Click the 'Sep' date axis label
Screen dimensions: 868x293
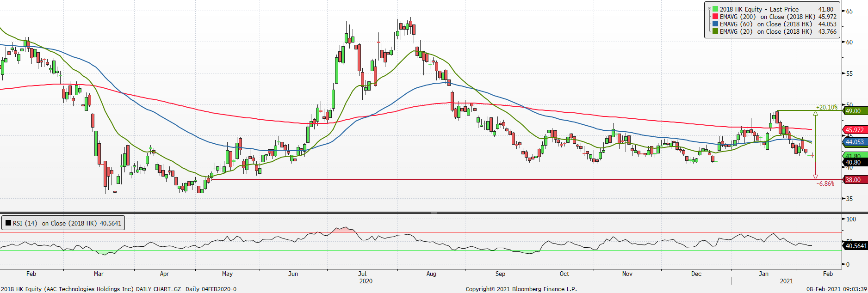[x=500, y=274]
